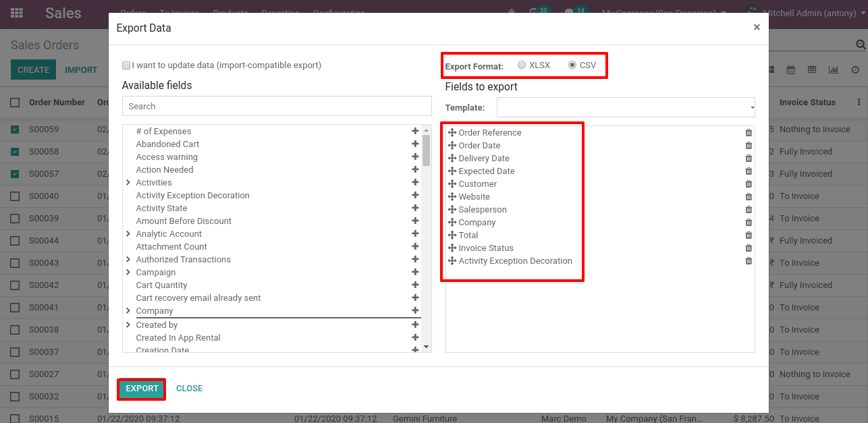Open the Template dropdown

click(x=626, y=107)
